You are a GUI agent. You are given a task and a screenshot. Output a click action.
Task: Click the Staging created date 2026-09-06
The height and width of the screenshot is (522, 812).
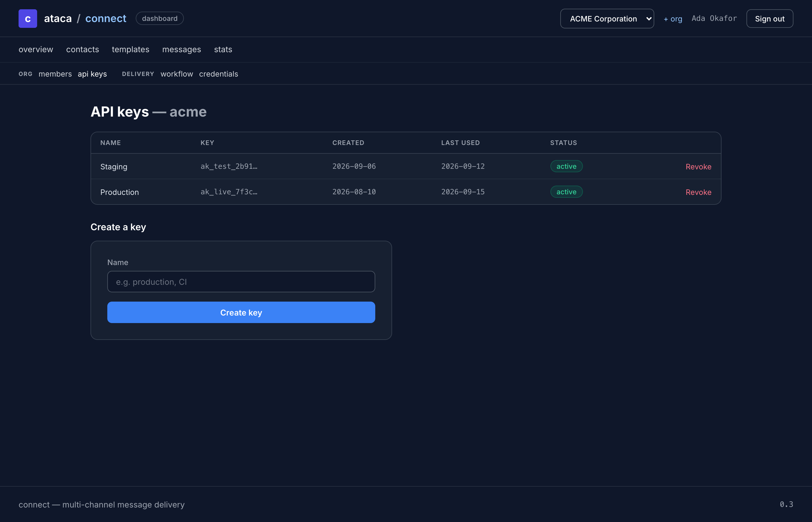click(x=354, y=166)
